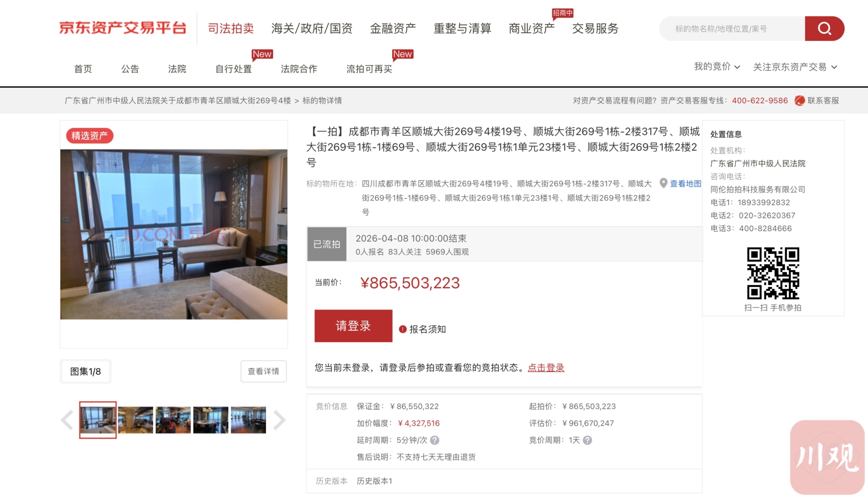868x498 pixels.
Task: Expand the 我的竞价 dropdown
Action: (x=717, y=67)
